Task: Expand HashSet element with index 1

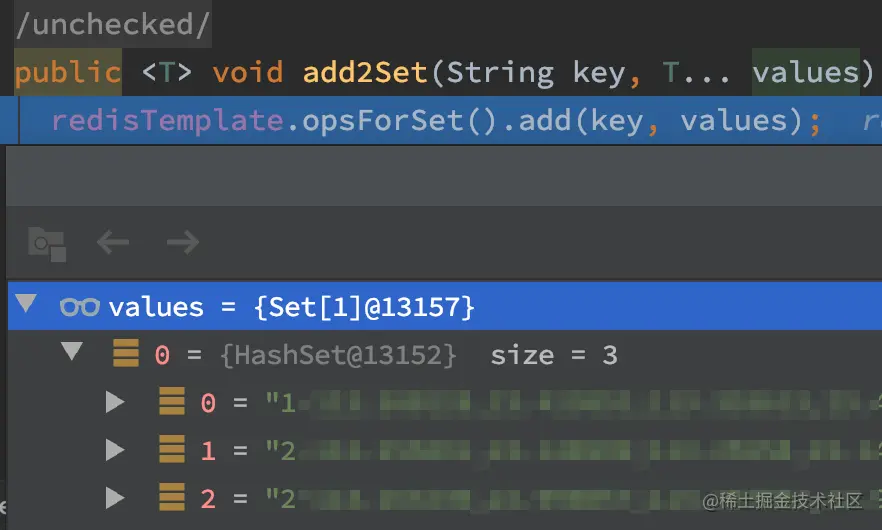Action: click(115, 450)
